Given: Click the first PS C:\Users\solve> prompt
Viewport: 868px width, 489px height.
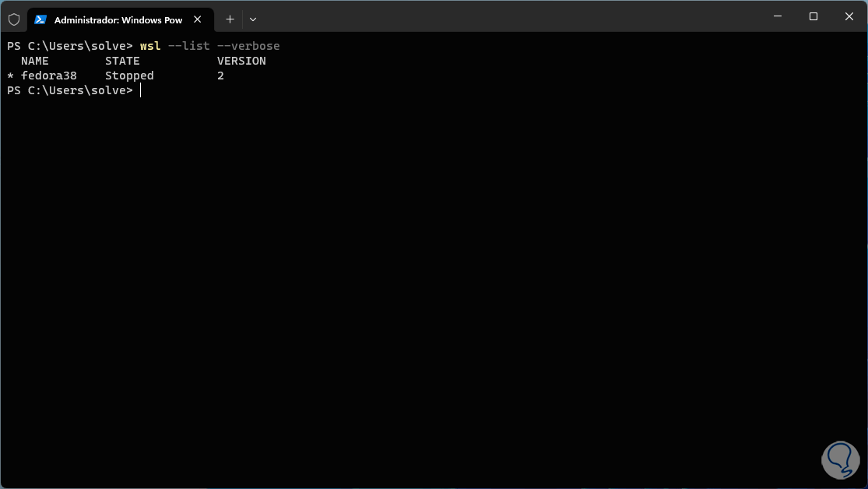Looking at the screenshot, I should tap(70, 46).
